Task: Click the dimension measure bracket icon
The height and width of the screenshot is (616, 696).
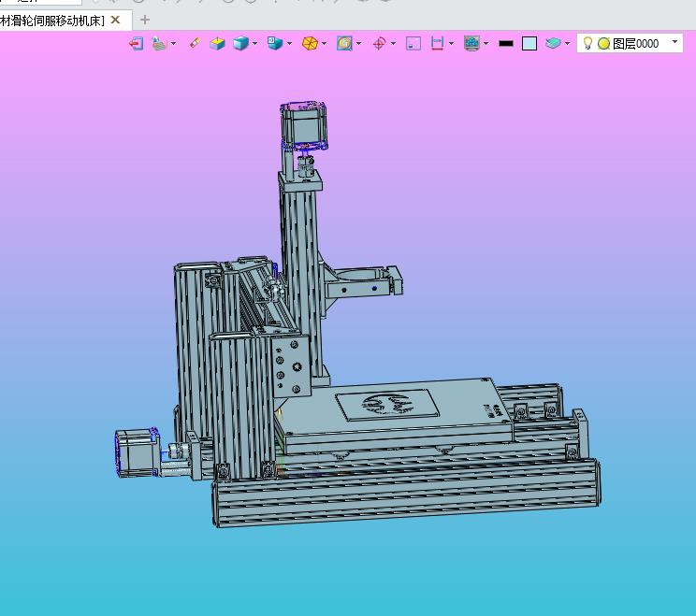Action: click(437, 43)
